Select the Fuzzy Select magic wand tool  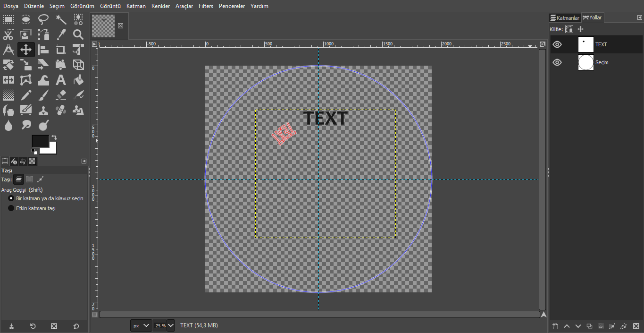[x=61, y=19]
